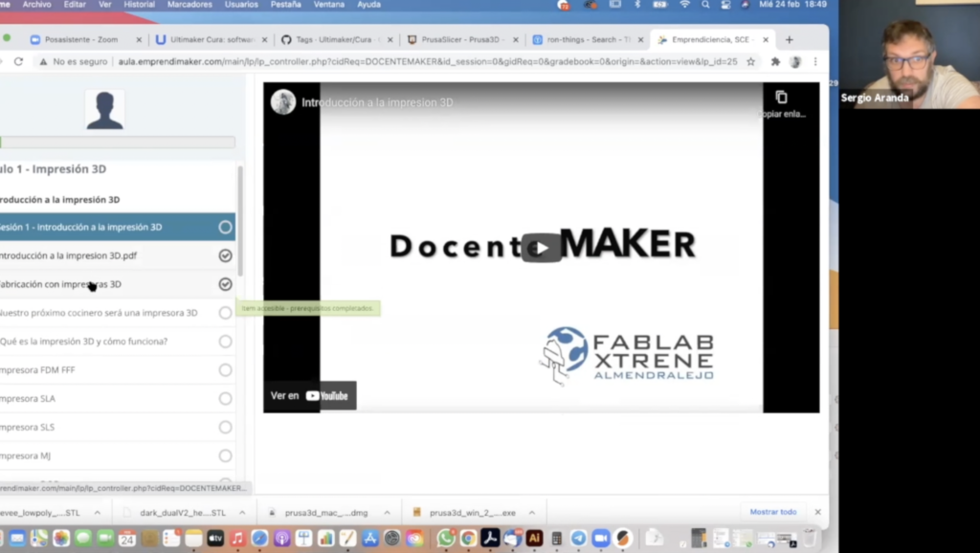Click status circle for 'Impresora MJ'
The height and width of the screenshot is (553, 980).
click(x=225, y=455)
